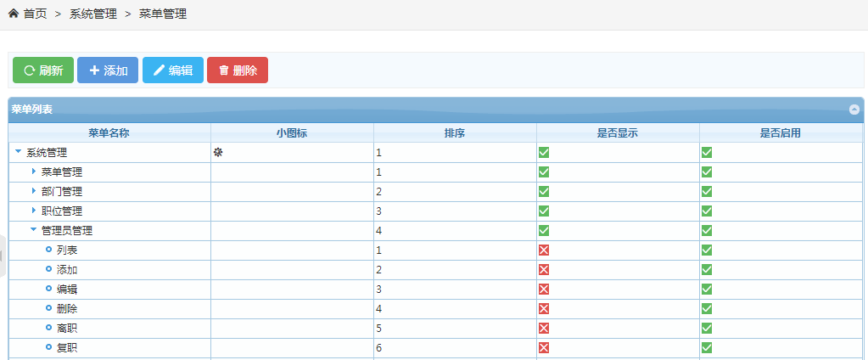The image size is (868, 360).
Task: Toggle red 是否显示 mark for tree row 删除
Action: coord(544,308)
